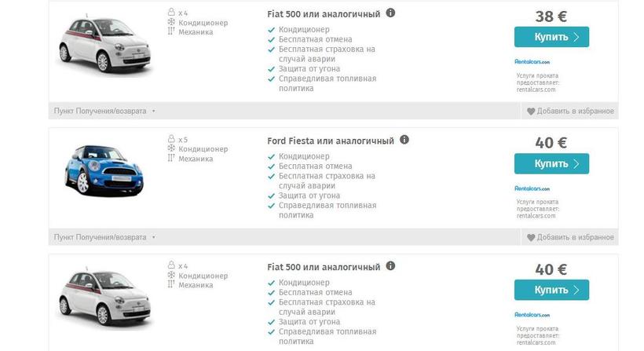Click info icon beside Ford Fiesta title
This screenshot has height=351, width=644.
(404, 140)
